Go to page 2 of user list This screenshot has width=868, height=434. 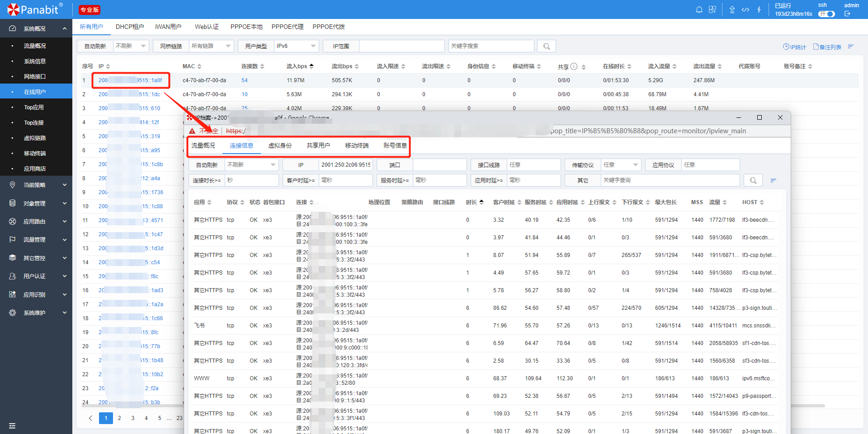point(119,418)
